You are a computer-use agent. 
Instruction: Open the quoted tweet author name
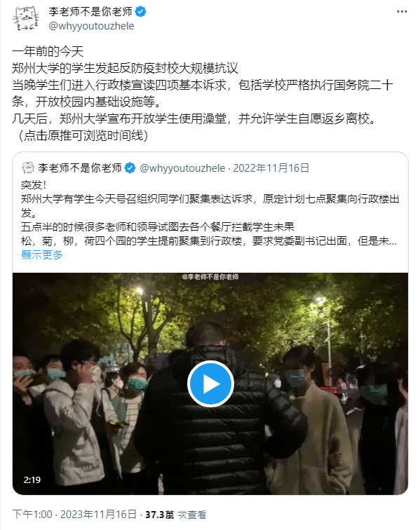(x=80, y=168)
